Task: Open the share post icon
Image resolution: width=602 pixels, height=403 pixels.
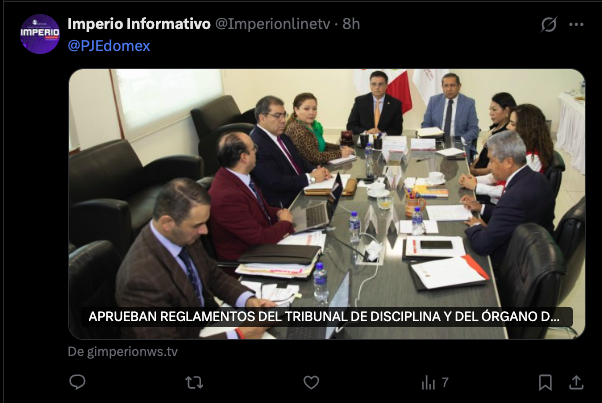Action: click(576, 382)
